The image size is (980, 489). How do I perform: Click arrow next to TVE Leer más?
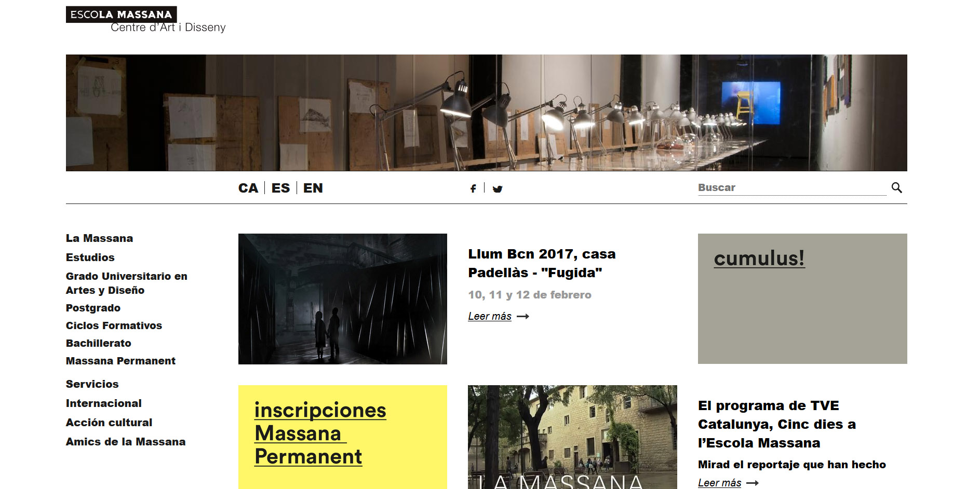coord(753,483)
